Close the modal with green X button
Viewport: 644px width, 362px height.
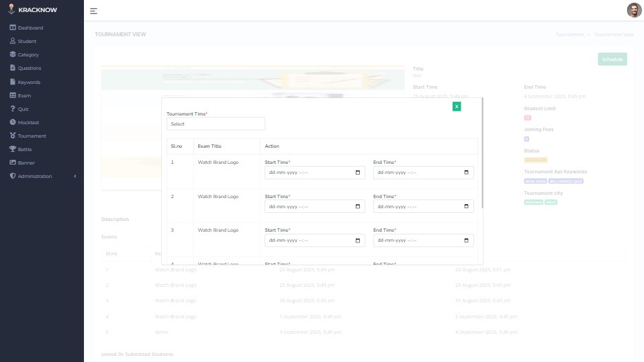[457, 106]
